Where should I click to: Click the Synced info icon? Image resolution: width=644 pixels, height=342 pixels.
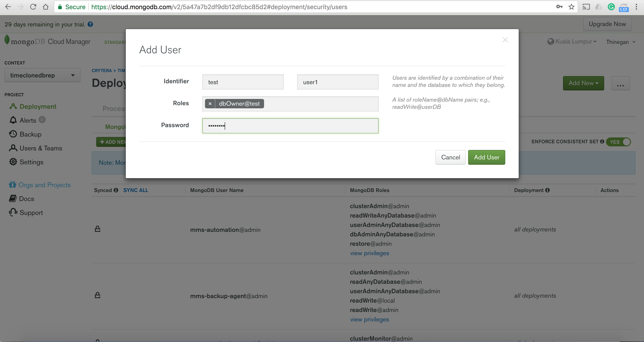point(116,190)
